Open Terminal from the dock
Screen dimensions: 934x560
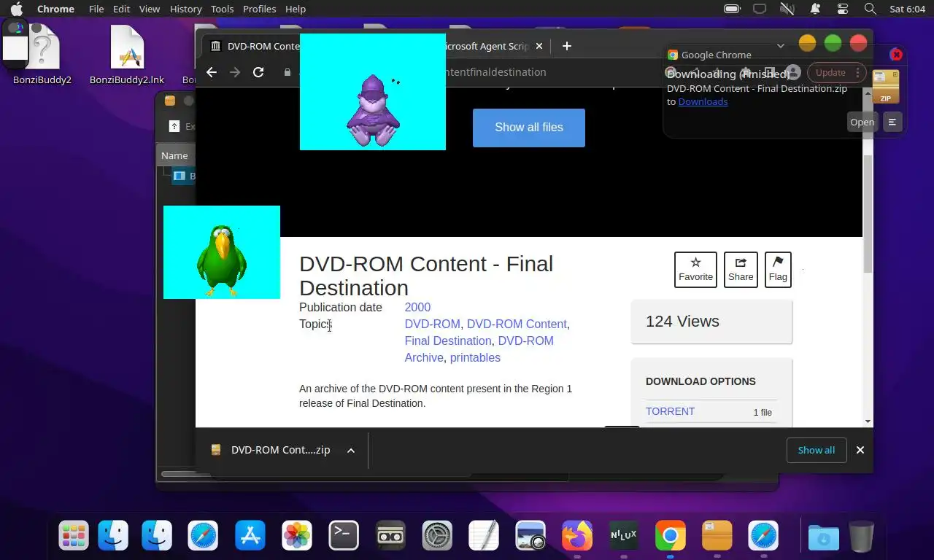click(344, 536)
